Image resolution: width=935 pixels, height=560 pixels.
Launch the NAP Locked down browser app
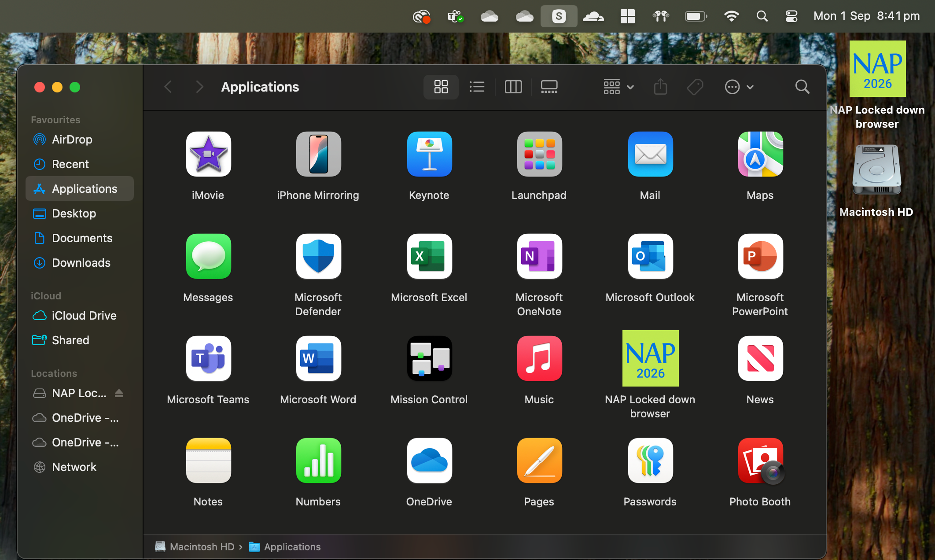[650, 358]
